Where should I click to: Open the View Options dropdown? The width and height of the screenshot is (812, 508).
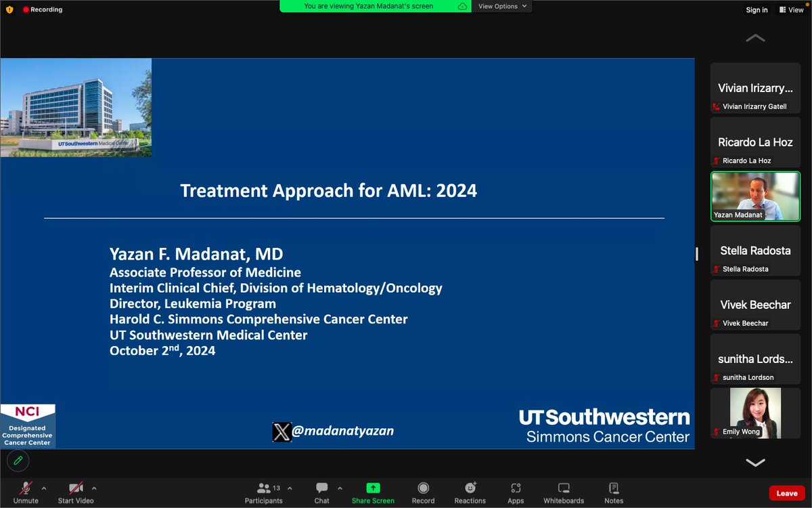point(502,6)
